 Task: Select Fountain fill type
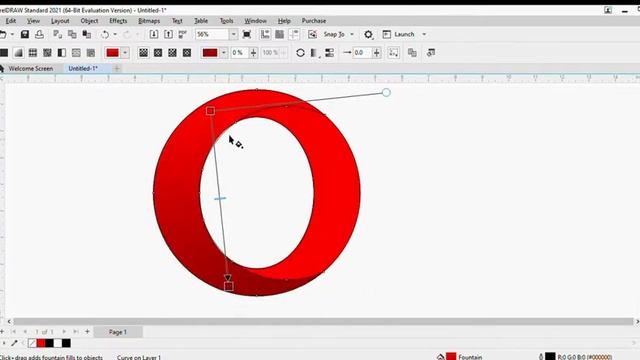[x=18, y=53]
